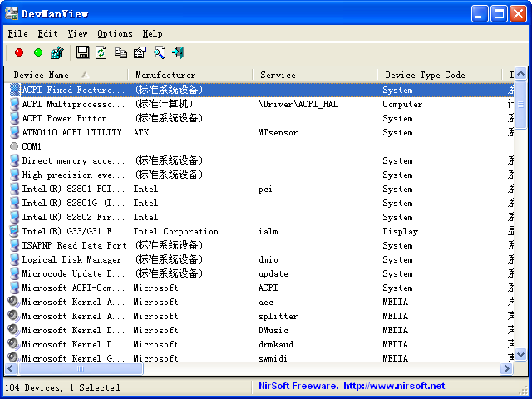Click the vertical scrollbar up arrow
The height and width of the screenshot is (399, 532).
point(520,73)
